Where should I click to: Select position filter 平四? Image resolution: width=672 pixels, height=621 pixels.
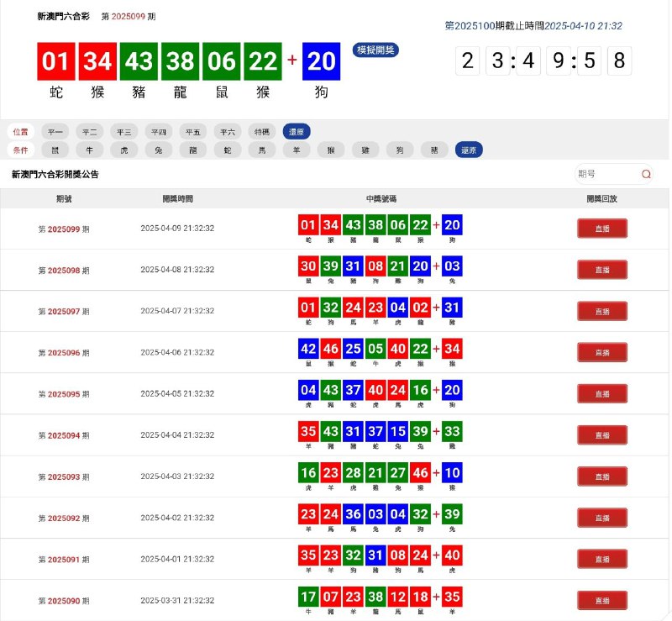click(159, 132)
